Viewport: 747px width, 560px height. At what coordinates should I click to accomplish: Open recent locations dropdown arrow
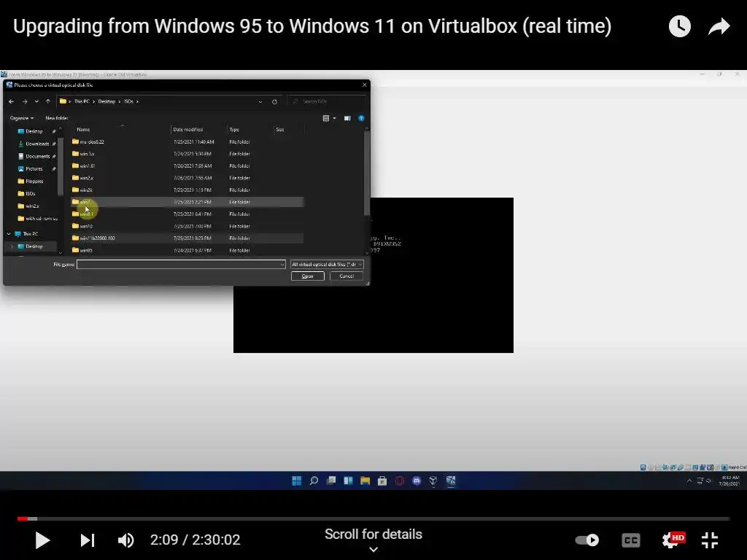36,101
